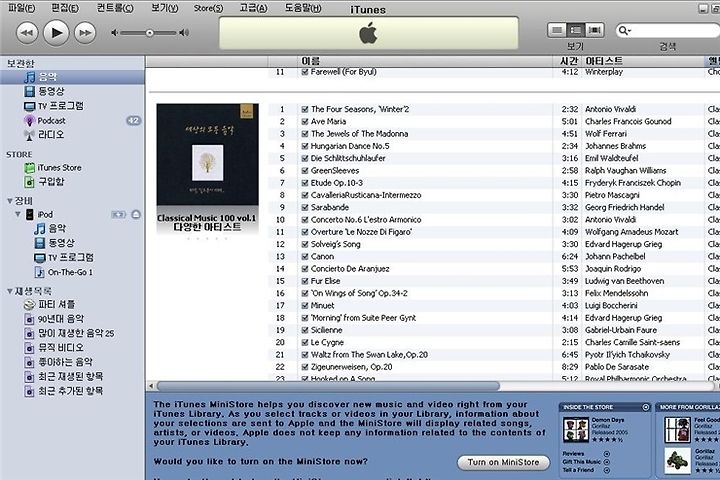720x480 pixels.
Task: Uncheck the Sarabande track checkbox
Action: [305, 208]
